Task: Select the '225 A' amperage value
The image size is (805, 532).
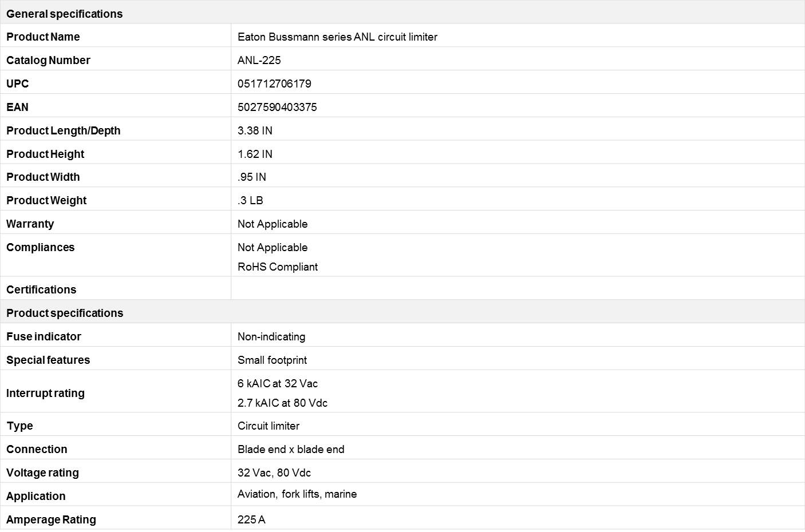Action: click(x=251, y=519)
